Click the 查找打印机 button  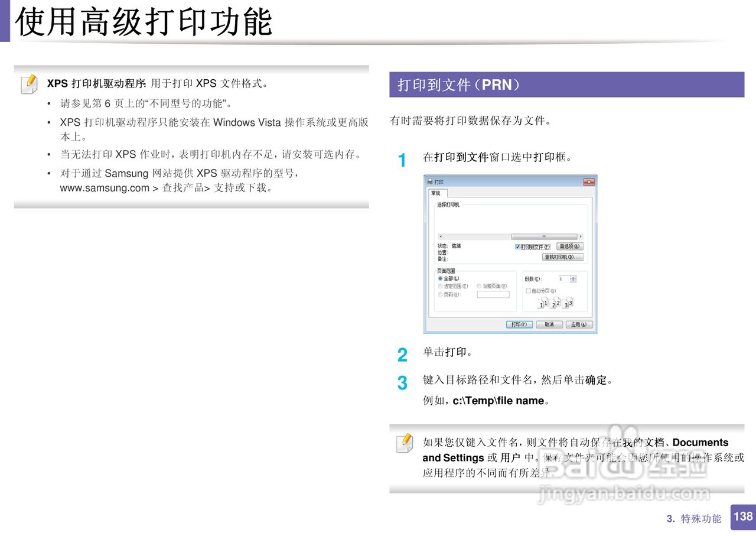pos(563,257)
